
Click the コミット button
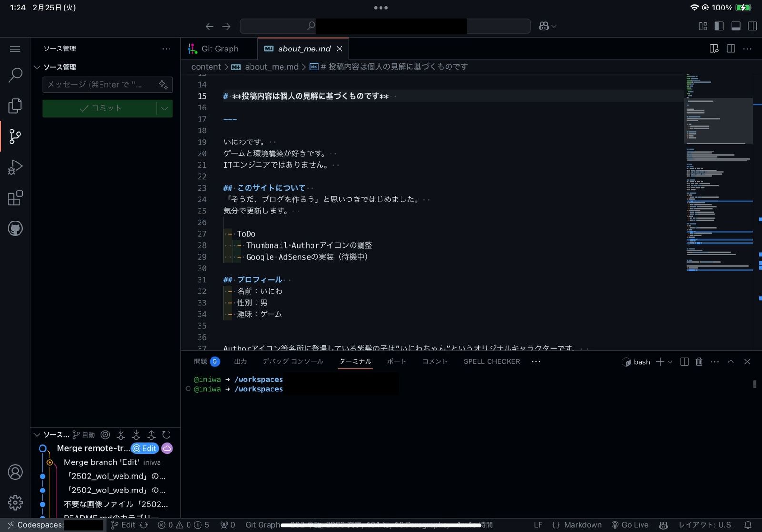(x=102, y=108)
